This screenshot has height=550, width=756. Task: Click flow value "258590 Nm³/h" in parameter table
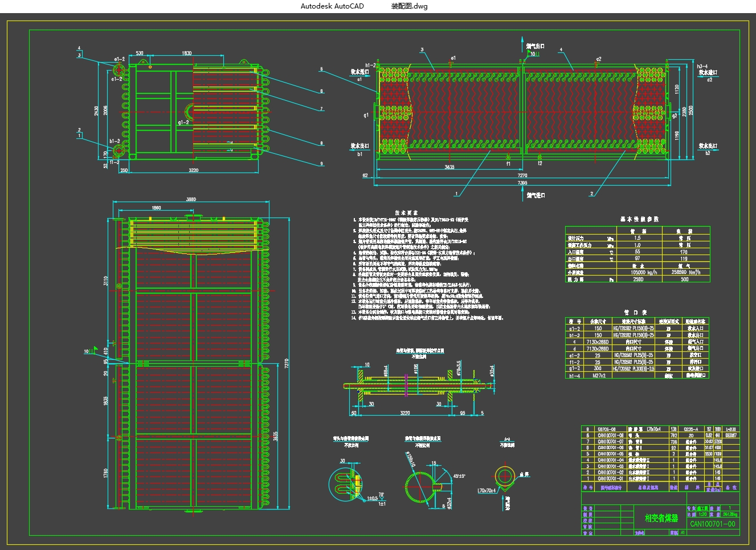pos(686,272)
